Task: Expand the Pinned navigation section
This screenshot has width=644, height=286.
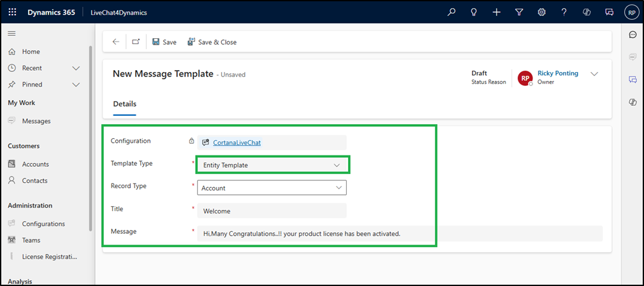Action: coord(76,85)
